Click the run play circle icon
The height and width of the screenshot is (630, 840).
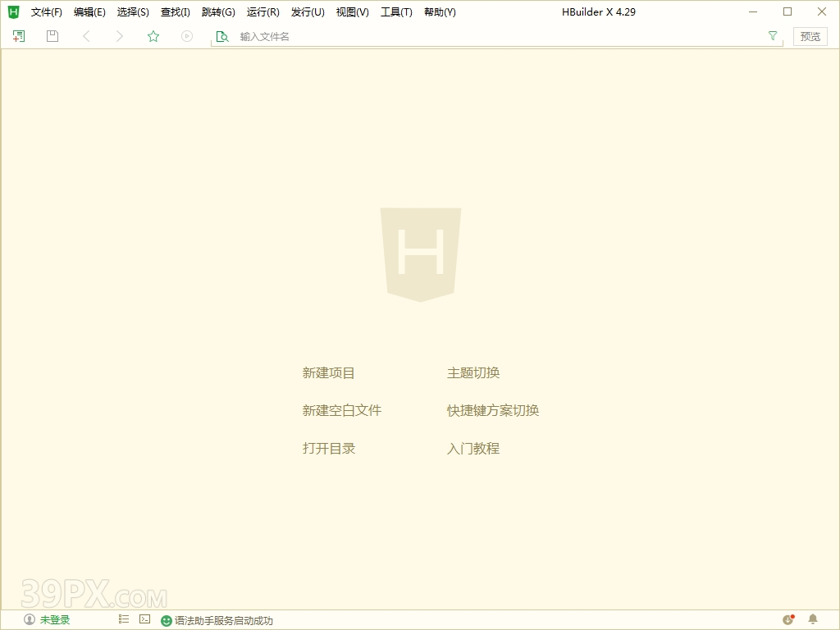pyautogui.click(x=187, y=36)
